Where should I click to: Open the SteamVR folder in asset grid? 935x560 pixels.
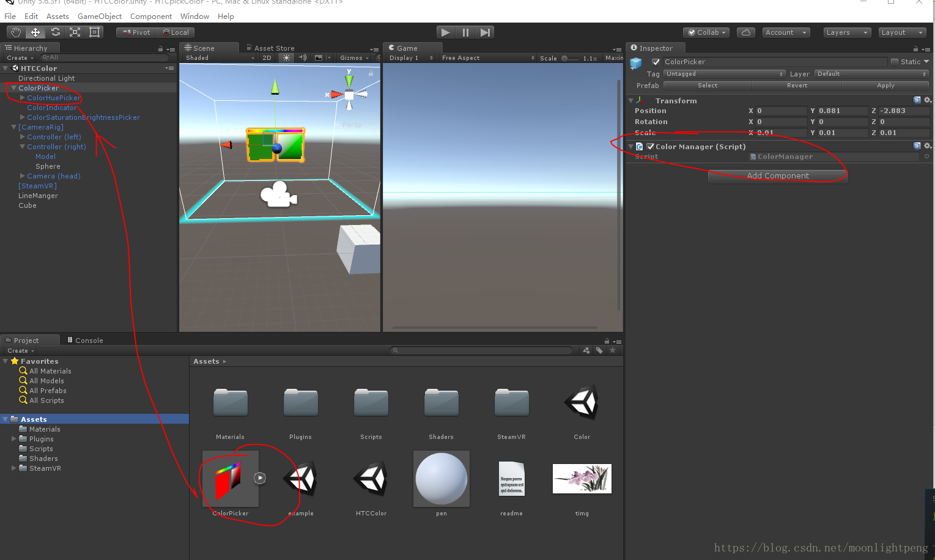point(511,402)
